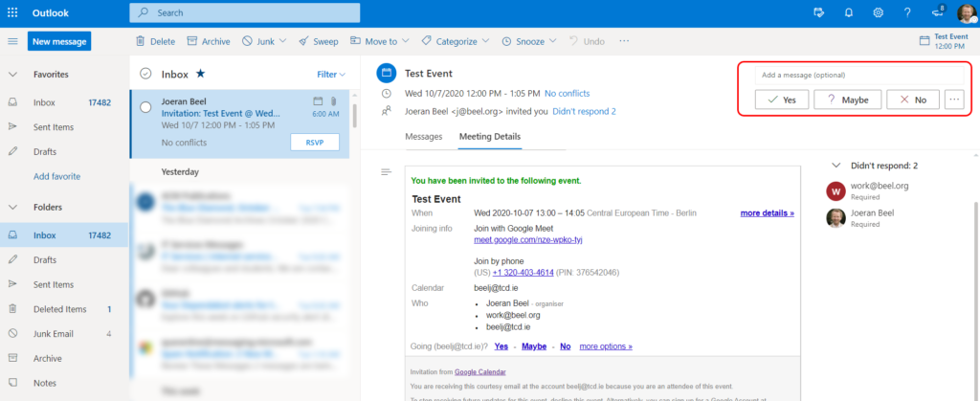
Task: Open the Deleted Items folder
Action: point(64,308)
